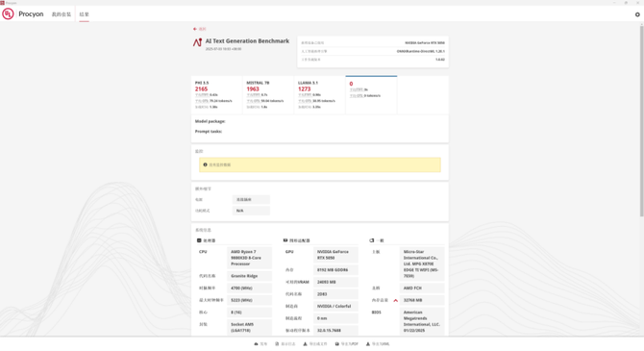
Task: Click the UL Procyon logo icon
Action: pyautogui.click(x=8, y=14)
